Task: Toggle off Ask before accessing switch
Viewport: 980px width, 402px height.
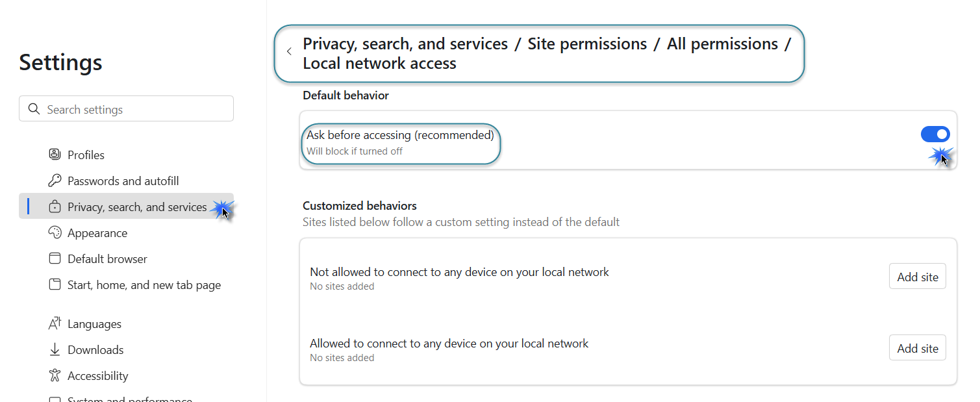Action: [x=935, y=134]
